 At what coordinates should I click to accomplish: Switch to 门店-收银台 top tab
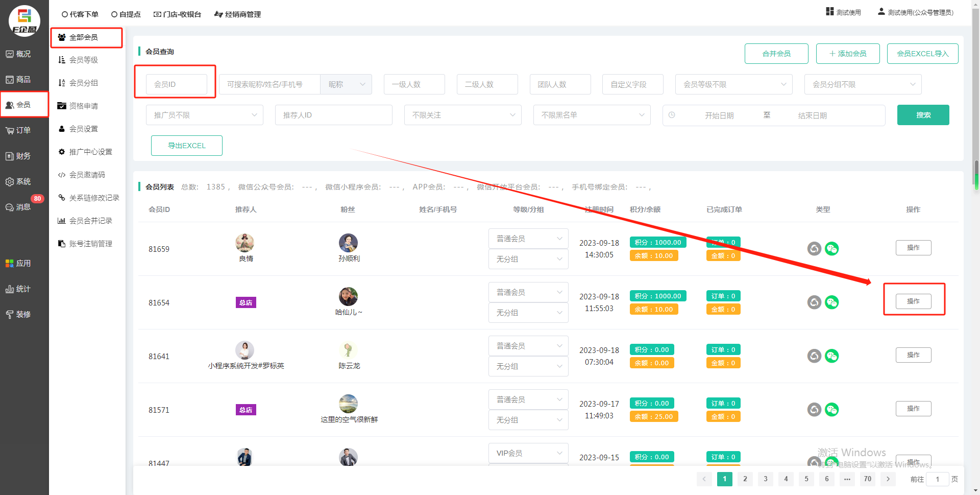click(178, 14)
